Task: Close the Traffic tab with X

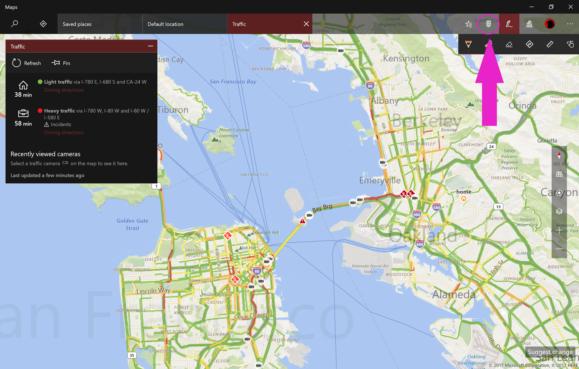Action: (306, 24)
